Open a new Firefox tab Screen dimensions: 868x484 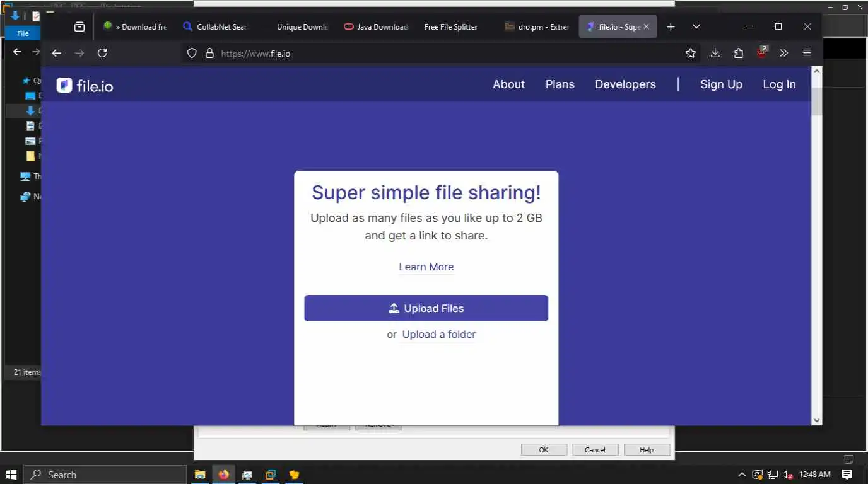(x=671, y=27)
